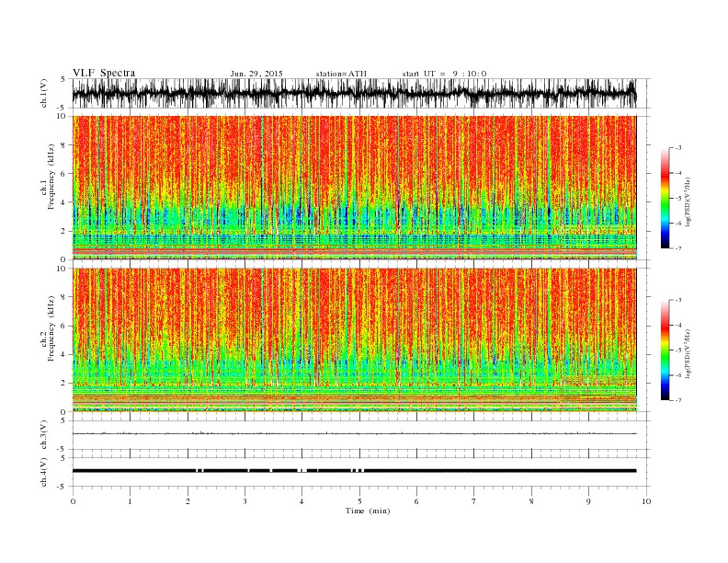
Task: Click the "-7" tick on upper colorbar
Action: (x=678, y=249)
